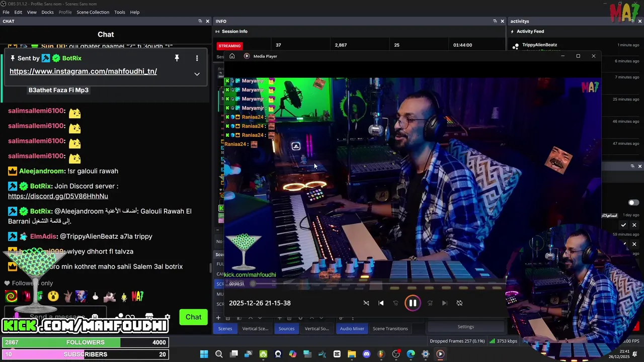The height and width of the screenshot is (362, 644).
Task: Toggle shuffle in Media Player
Action: tap(366, 303)
